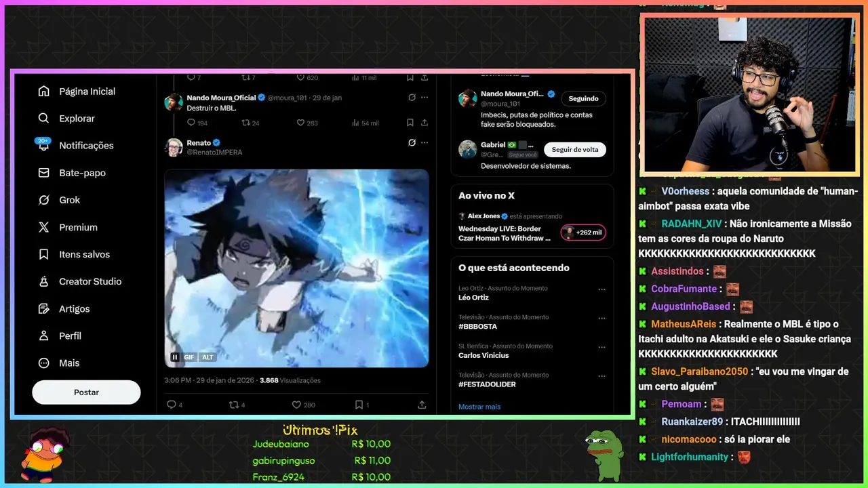Open Alex Jones live broadcast title
The height and width of the screenshot is (488, 868).
point(505,233)
